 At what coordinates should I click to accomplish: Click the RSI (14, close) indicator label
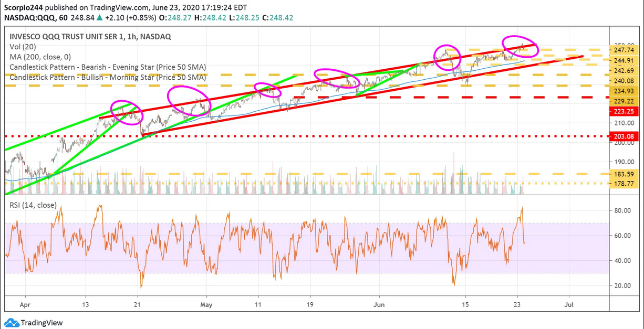(x=33, y=205)
